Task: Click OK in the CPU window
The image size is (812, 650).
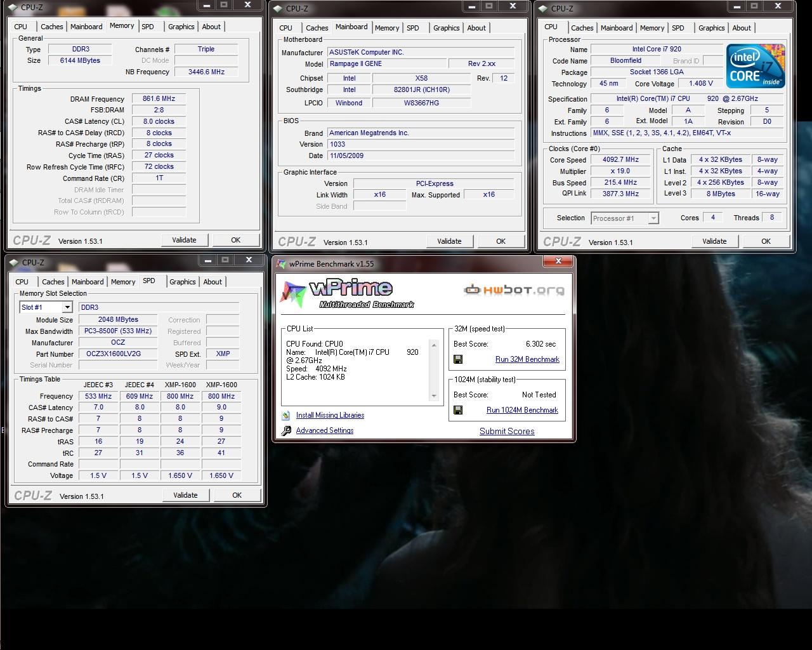Action: pos(766,241)
